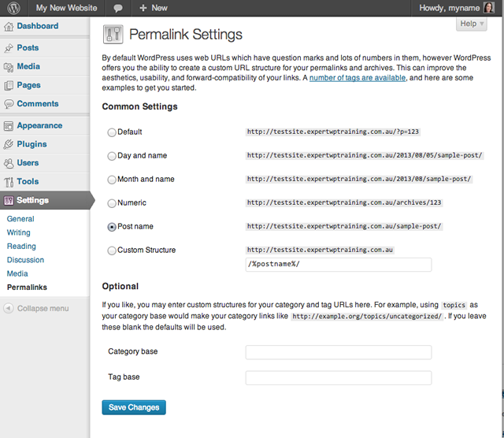Click the Post name example URL
The height and width of the screenshot is (438, 504).
(344, 226)
